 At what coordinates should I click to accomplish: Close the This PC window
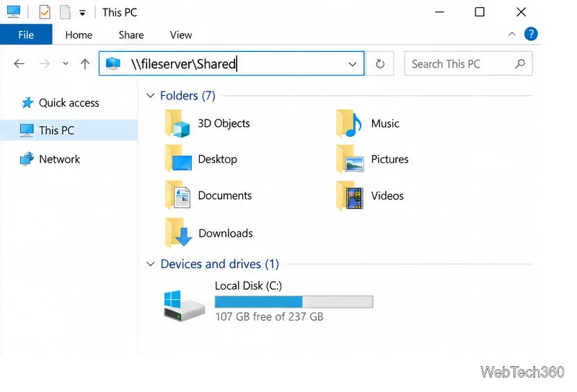pos(521,12)
